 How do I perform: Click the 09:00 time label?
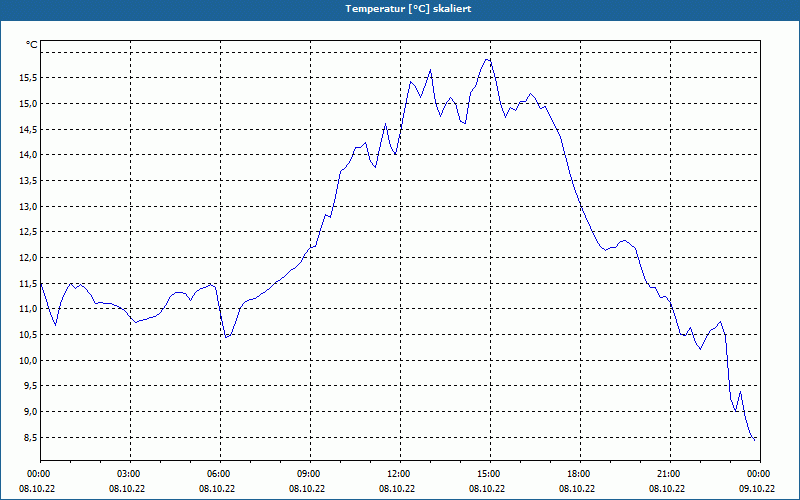click(x=310, y=474)
